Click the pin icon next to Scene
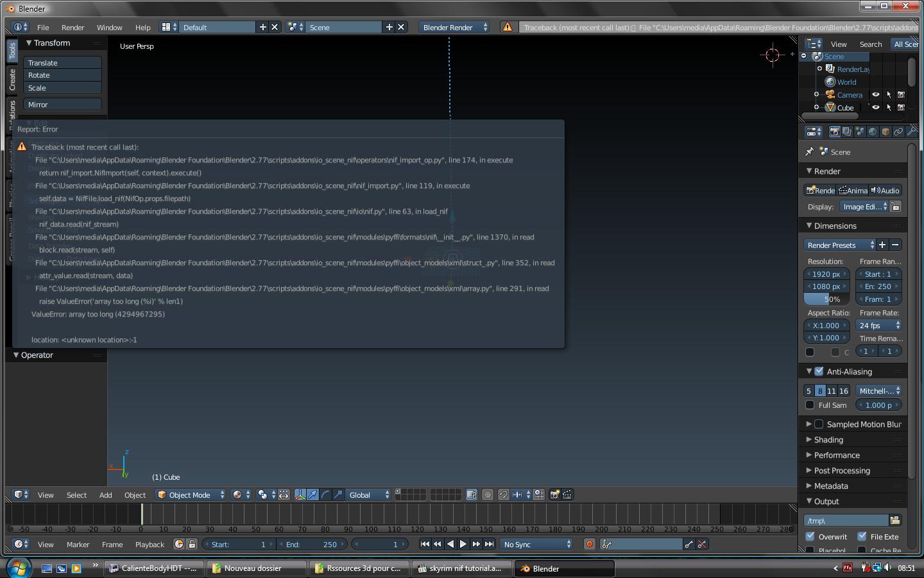Screen dimensions: 924x578 [x=810, y=152]
